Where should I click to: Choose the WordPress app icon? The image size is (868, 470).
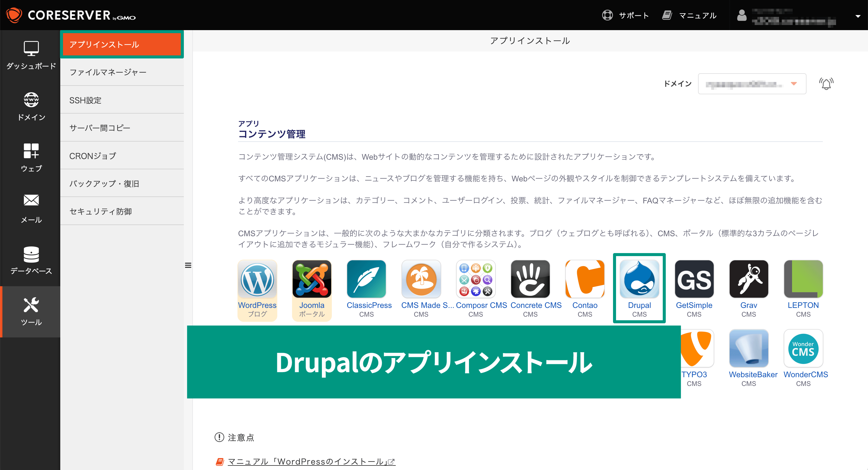click(257, 279)
